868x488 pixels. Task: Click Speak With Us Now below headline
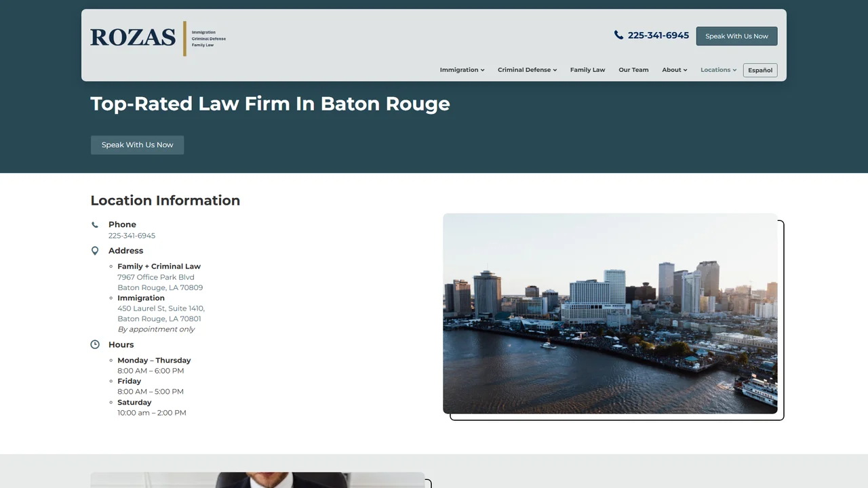click(x=137, y=145)
